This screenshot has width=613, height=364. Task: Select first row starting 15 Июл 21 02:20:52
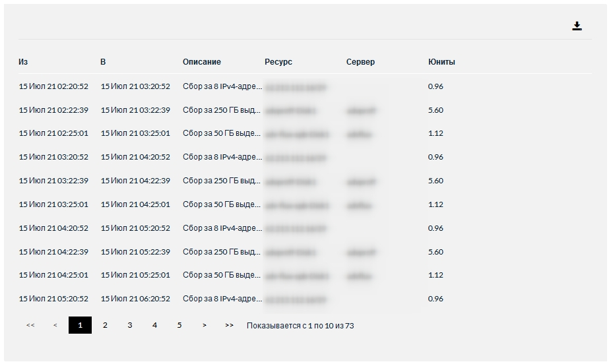tap(305, 86)
